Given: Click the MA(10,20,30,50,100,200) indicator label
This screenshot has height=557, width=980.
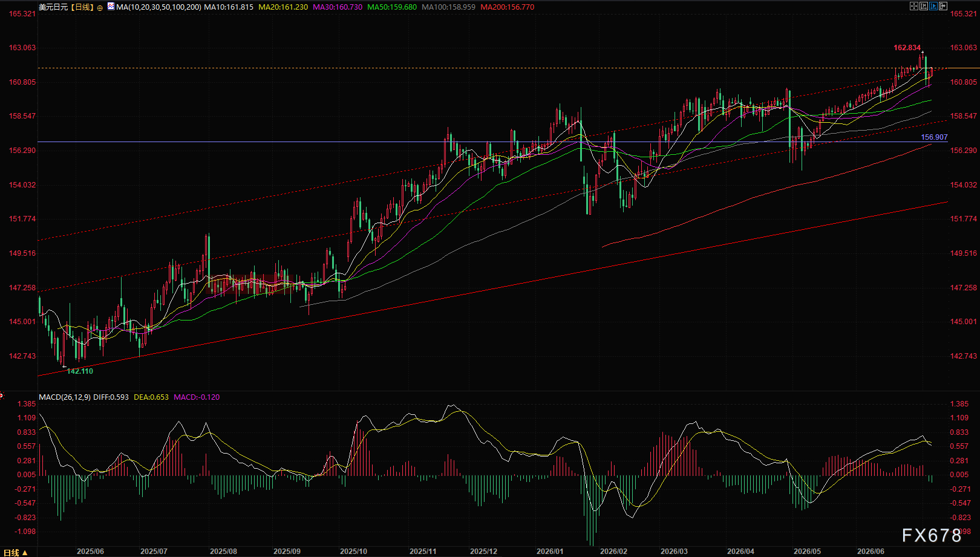Looking at the screenshot, I should (x=159, y=7).
